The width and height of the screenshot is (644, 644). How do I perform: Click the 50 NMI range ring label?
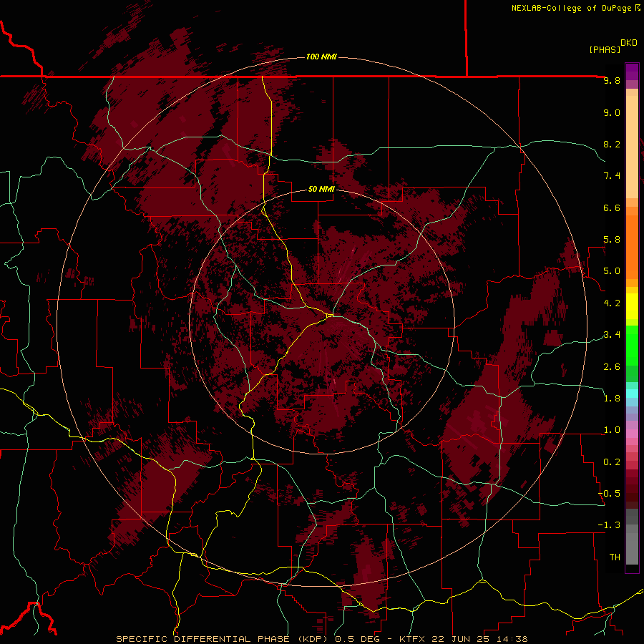click(321, 189)
